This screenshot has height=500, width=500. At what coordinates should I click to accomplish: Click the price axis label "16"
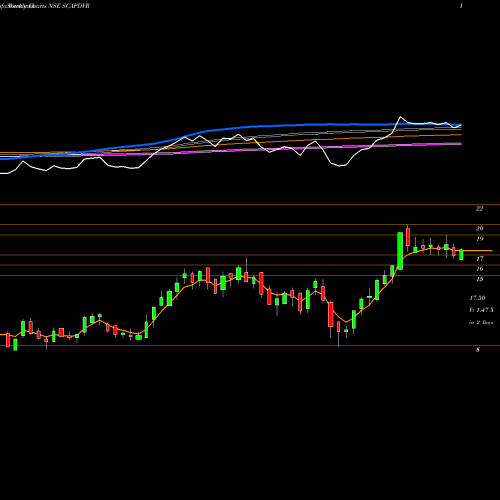click(x=479, y=269)
